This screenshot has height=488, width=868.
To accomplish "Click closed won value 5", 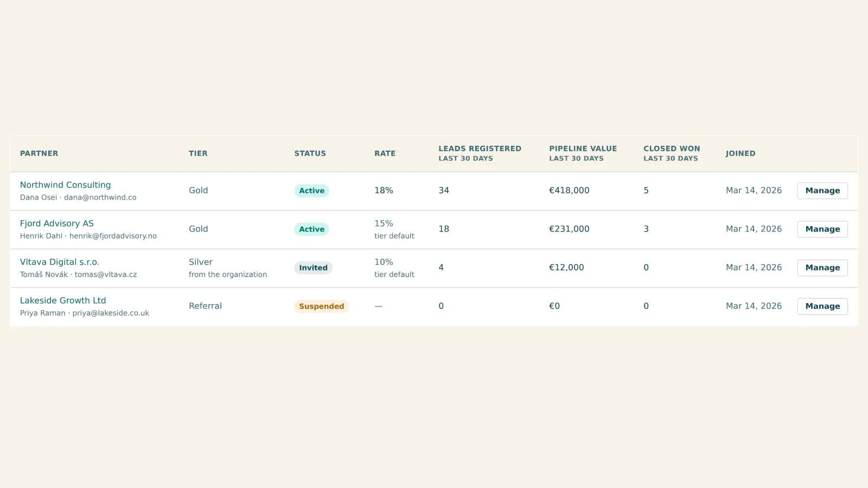I will pos(646,190).
